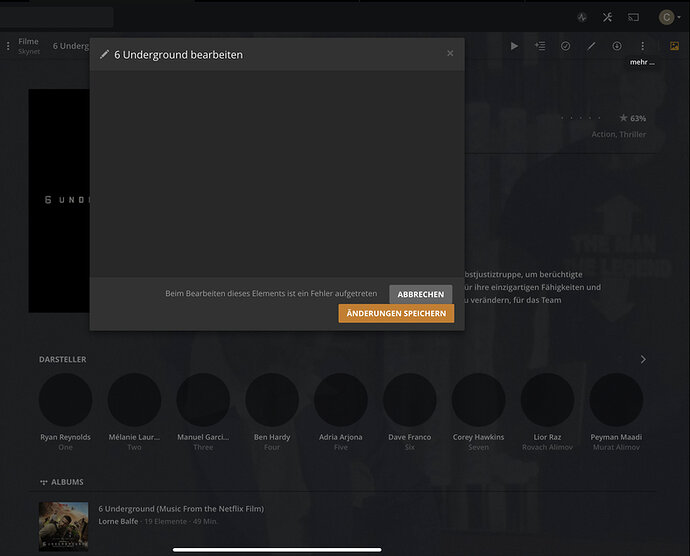690x556 pixels.
Task: Open Dave Franco cast profile
Action: pos(410,400)
